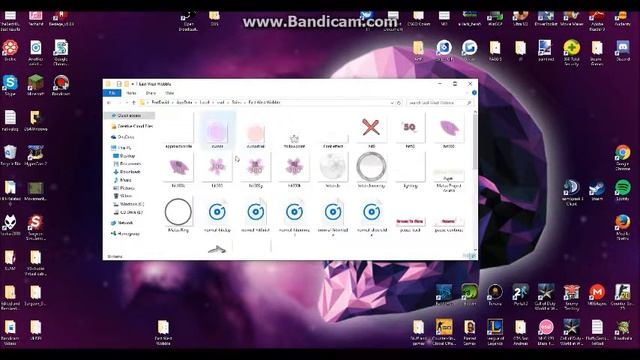640x360 pixels.
Task: Launch Portal 2 desktop shortcut
Action: point(520,295)
